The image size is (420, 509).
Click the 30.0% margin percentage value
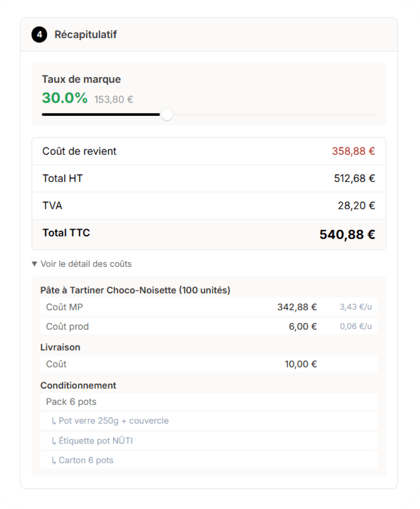click(x=64, y=98)
